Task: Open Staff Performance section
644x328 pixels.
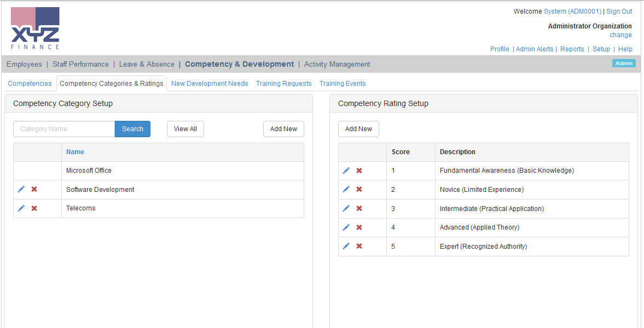Action: [x=80, y=64]
